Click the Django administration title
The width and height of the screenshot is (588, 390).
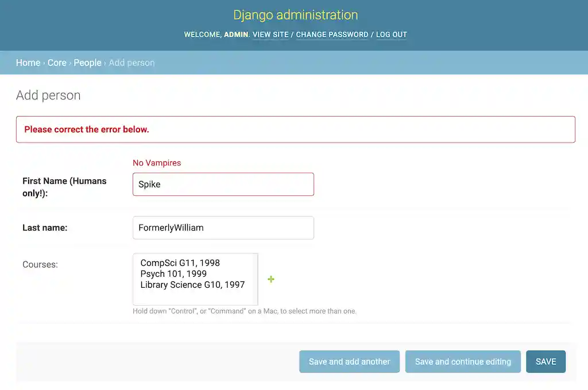coord(295,14)
